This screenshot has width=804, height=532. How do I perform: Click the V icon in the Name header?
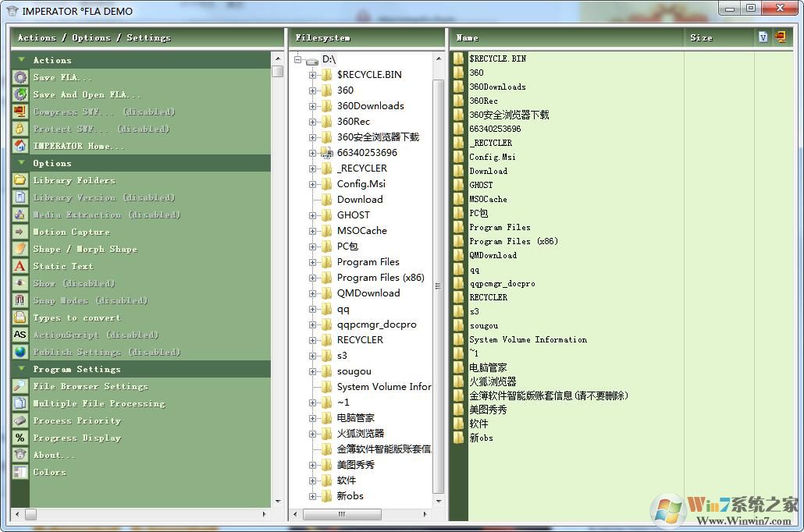pyautogui.click(x=763, y=37)
